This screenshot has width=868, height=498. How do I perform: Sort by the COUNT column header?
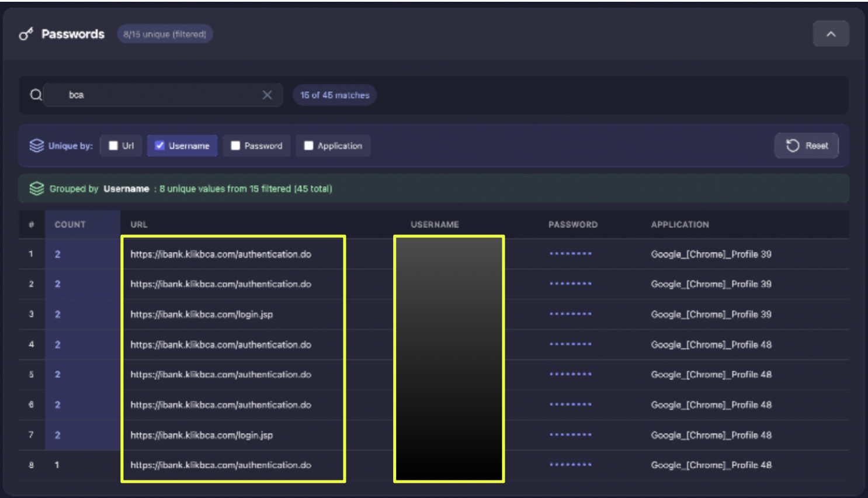(x=70, y=224)
